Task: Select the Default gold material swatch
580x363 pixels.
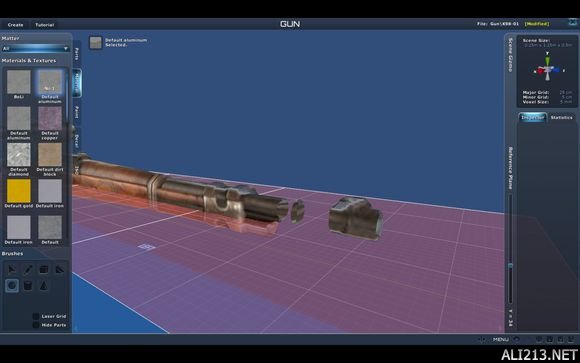Action: (18, 191)
